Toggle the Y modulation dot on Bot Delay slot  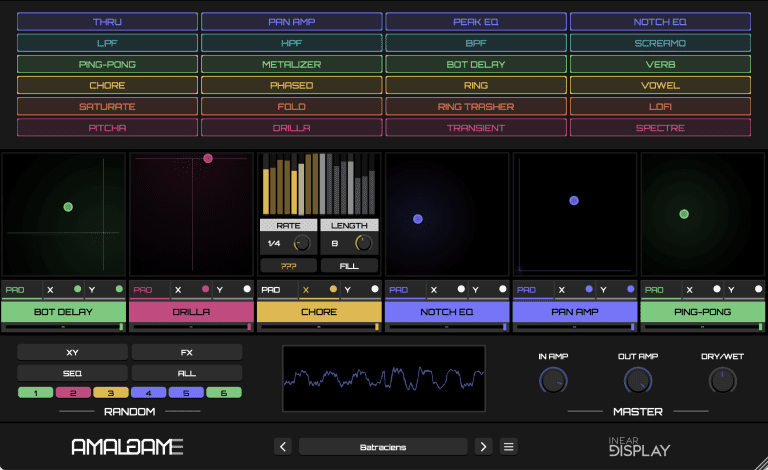pos(119,289)
